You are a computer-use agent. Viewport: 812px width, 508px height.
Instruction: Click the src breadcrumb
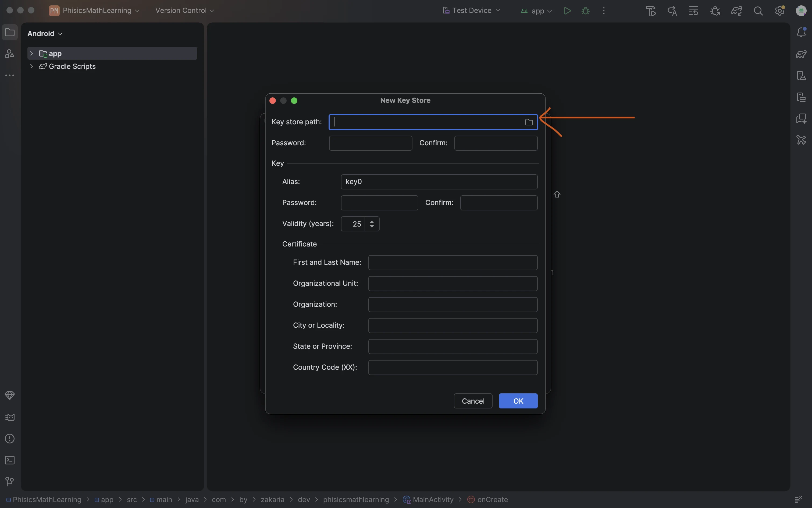[132, 500]
